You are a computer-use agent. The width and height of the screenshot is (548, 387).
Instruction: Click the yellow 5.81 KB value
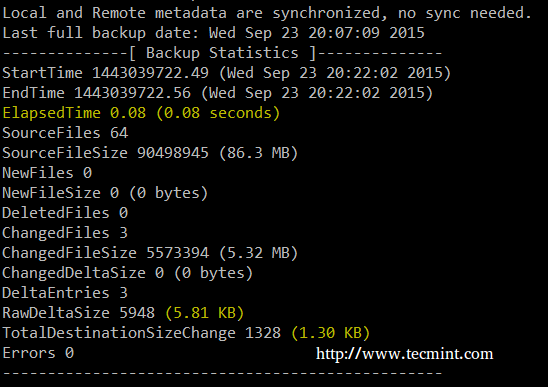pos(204,313)
